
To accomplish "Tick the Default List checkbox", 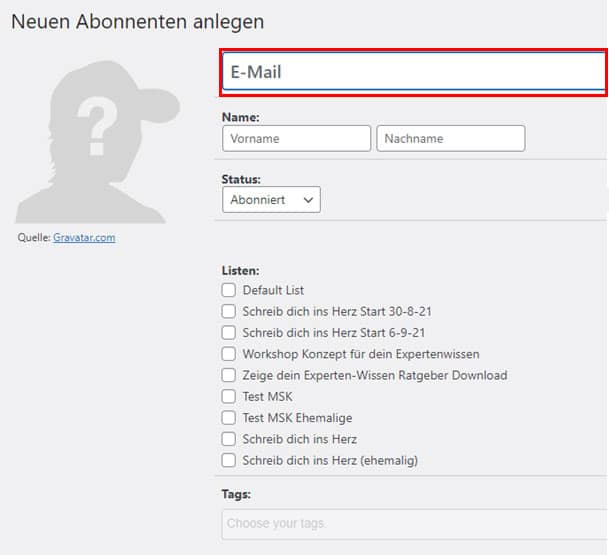I will point(229,290).
